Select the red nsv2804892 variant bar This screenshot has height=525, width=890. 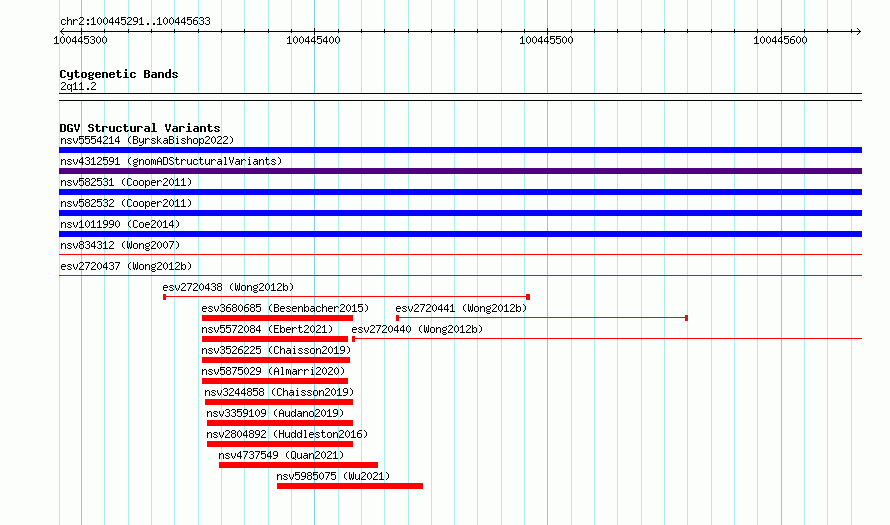pyautogui.click(x=280, y=444)
